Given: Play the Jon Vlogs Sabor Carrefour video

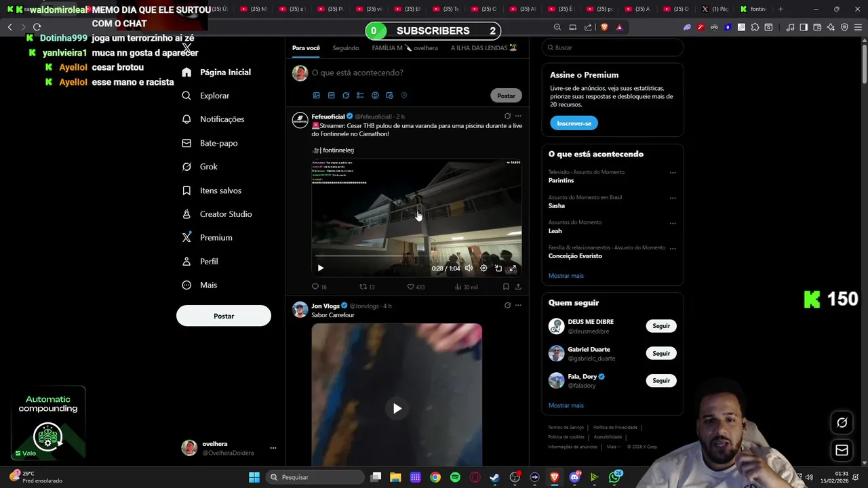Looking at the screenshot, I should point(397,409).
